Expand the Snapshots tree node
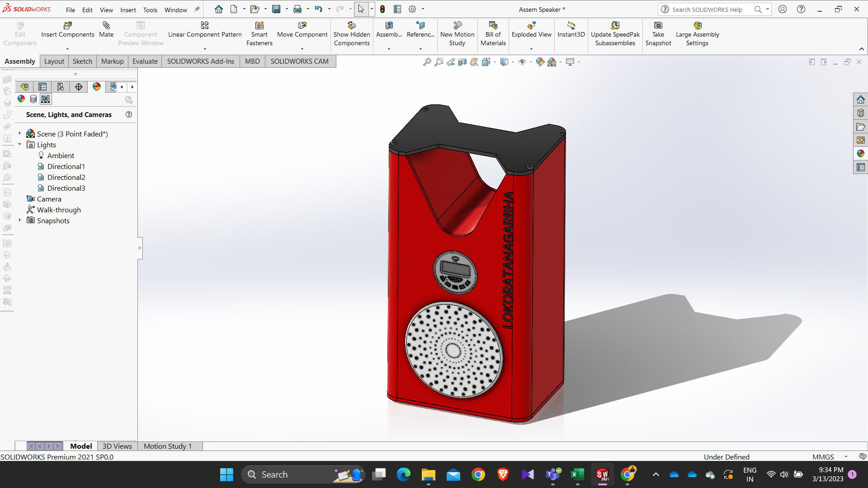 (20, 220)
